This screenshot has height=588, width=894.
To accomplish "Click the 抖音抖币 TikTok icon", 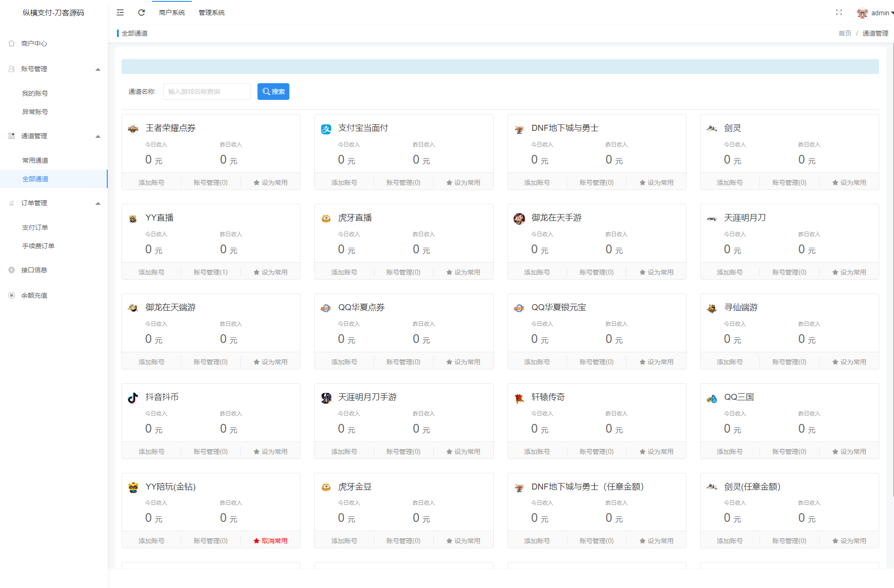I will [133, 398].
